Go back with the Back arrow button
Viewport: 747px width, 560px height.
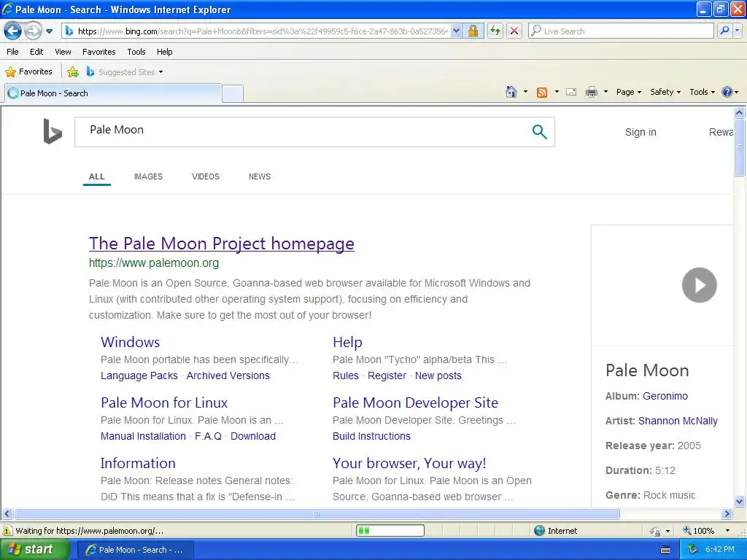13,31
